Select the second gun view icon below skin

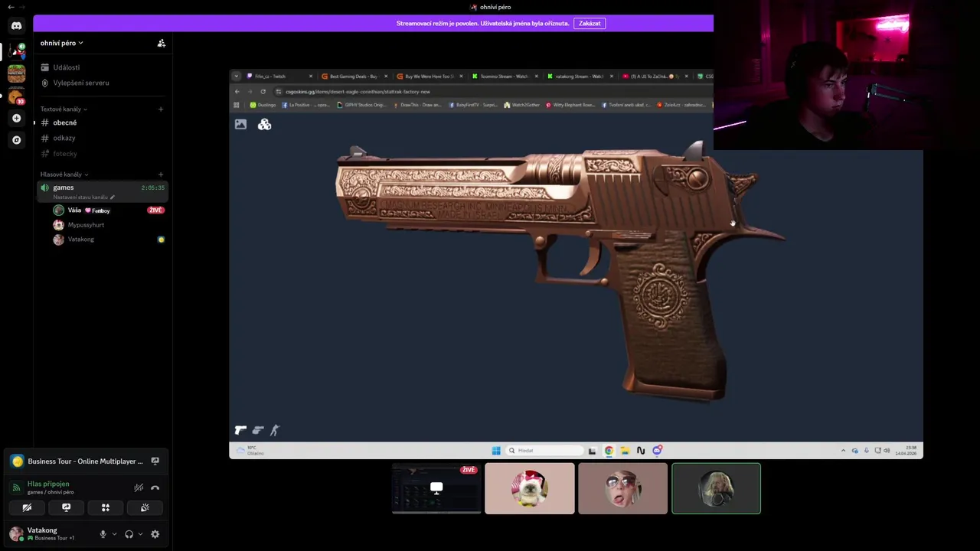pos(258,430)
